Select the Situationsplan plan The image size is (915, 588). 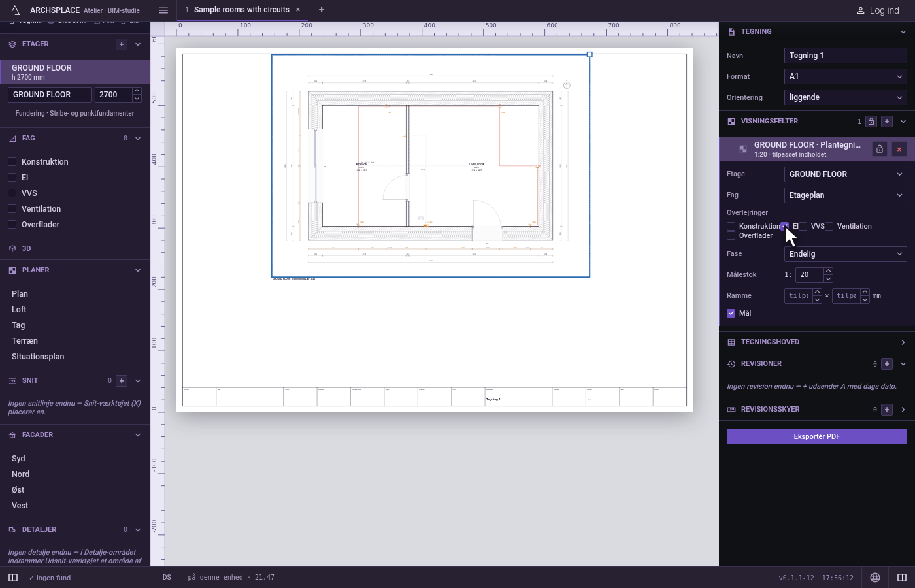pos(38,357)
